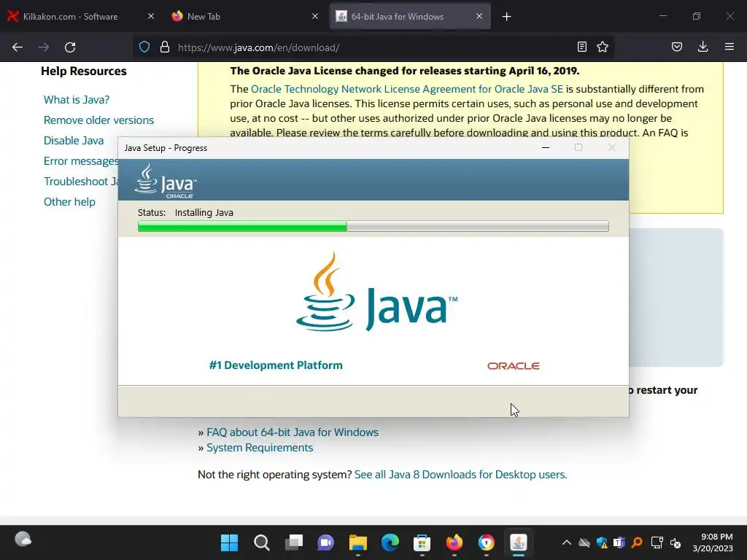Open Windows Security tray icon

[x=602, y=542]
